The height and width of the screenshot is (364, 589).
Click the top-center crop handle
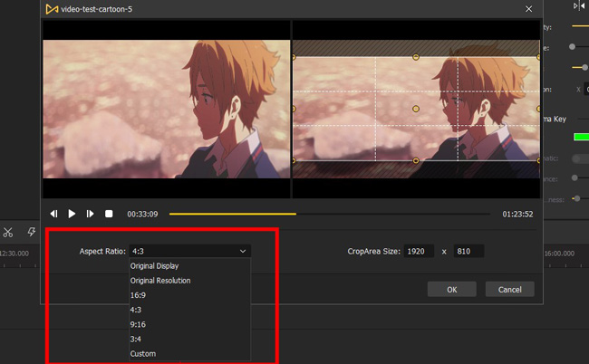click(416, 57)
